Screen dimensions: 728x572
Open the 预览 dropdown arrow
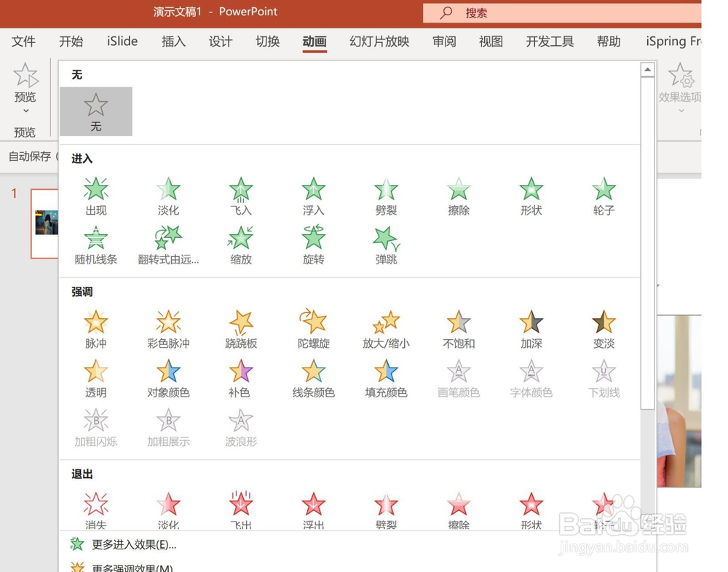[25, 109]
